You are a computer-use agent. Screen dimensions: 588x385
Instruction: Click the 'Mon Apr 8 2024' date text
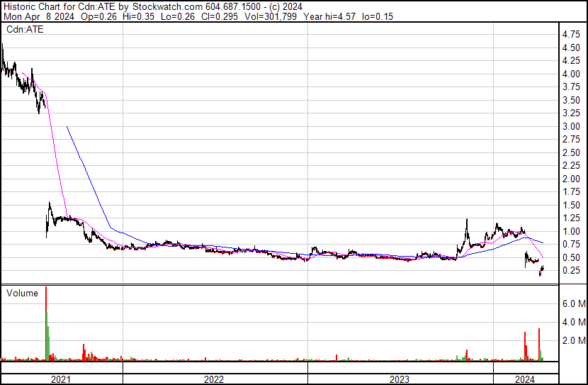[x=39, y=16]
